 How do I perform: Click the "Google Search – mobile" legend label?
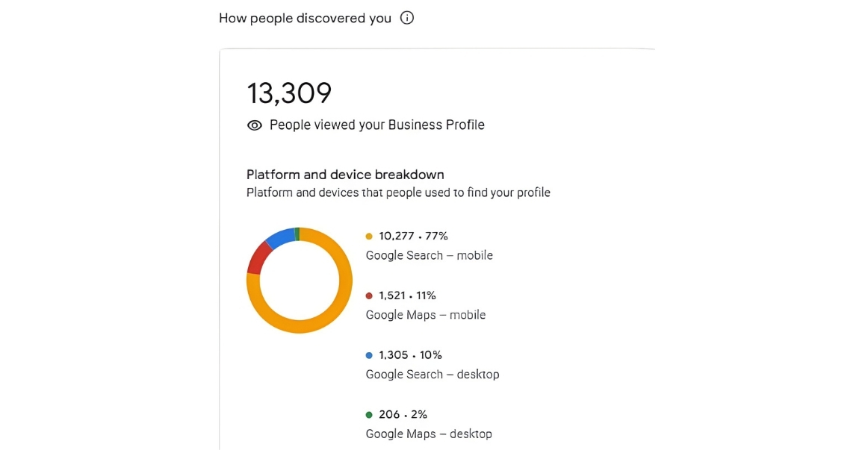(429, 255)
